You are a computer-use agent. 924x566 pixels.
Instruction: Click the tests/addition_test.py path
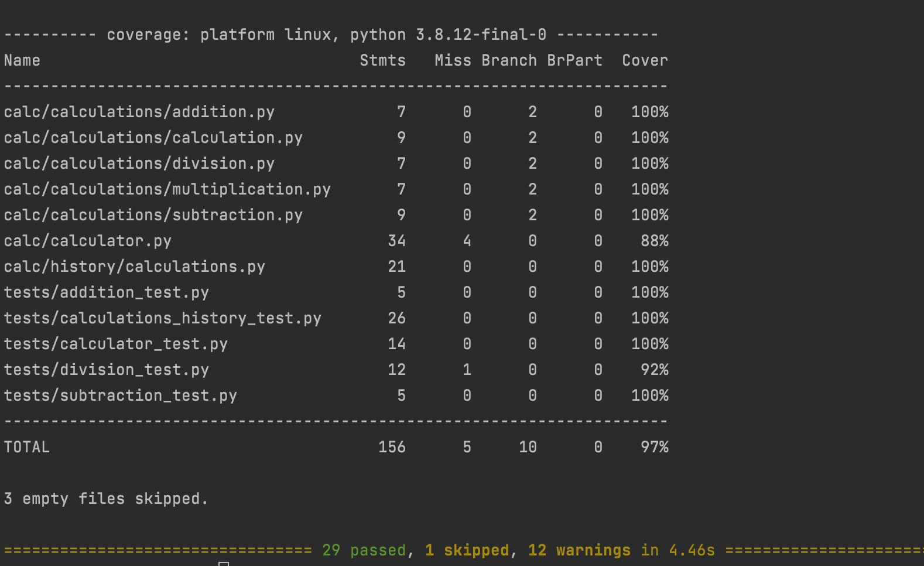pyautogui.click(x=107, y=292)
